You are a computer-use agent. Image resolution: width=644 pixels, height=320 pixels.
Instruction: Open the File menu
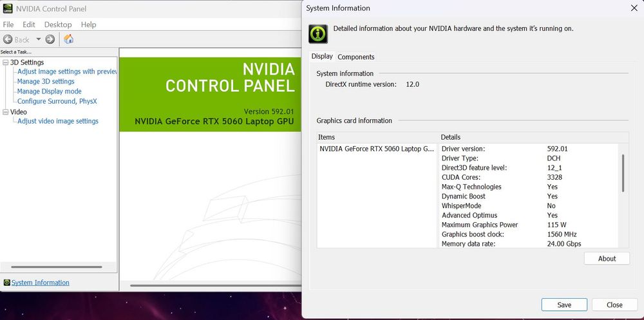point(8,24)
